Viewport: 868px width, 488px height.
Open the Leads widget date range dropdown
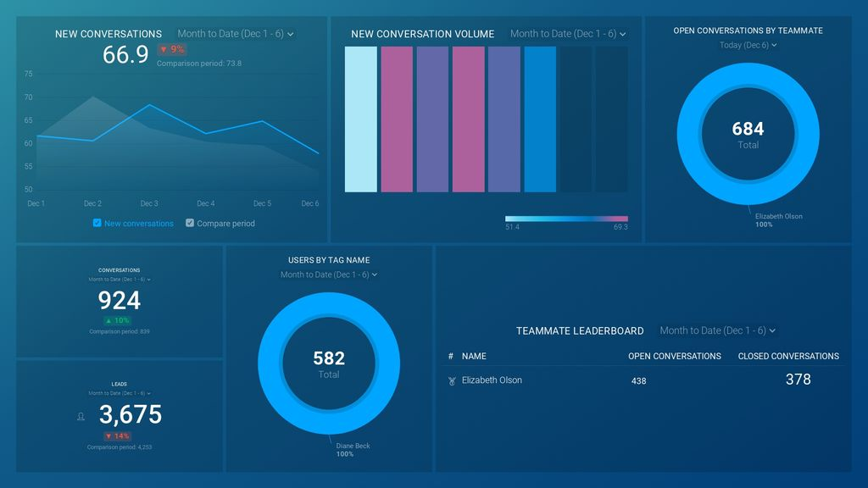(120, 393)
